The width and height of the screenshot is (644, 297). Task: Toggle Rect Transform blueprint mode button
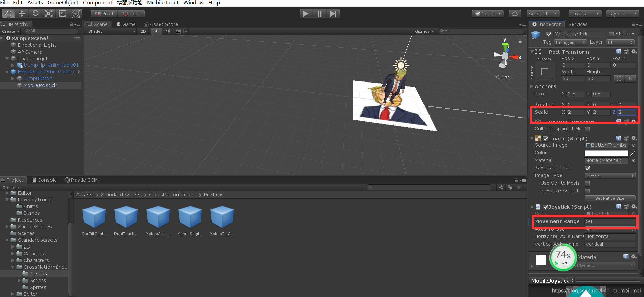[x=619, y=78]
